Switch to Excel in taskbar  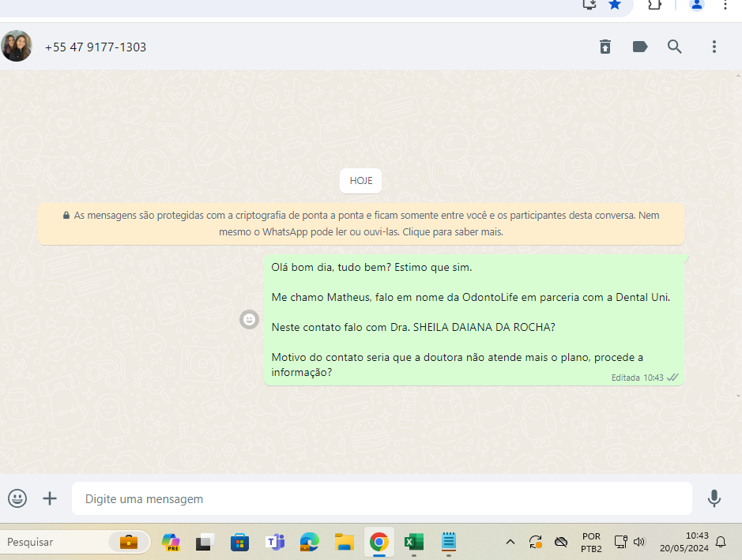(x=414, y=542)
